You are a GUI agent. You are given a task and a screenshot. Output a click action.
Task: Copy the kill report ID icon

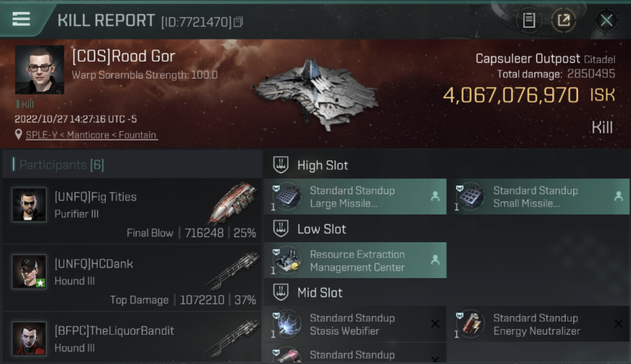[x=238, y=22]
